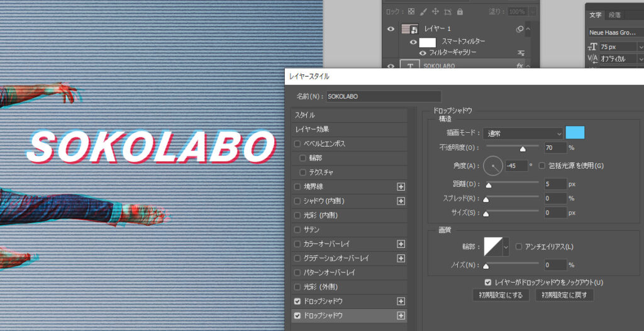Open filter blending options for フィルターギャラリー
Viewport: 644px width, 331px height.
coord(521,53)
